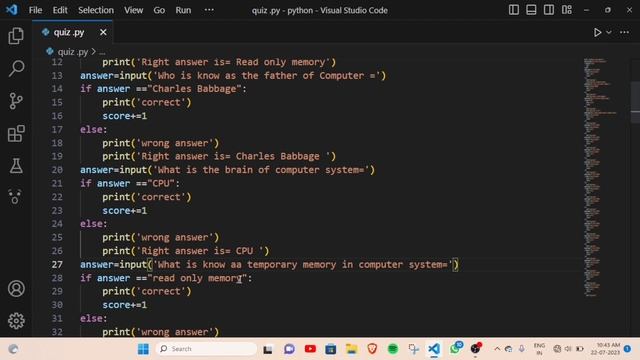
Task: Open editor More Actions ellipsis
Action: pos(624,32)
